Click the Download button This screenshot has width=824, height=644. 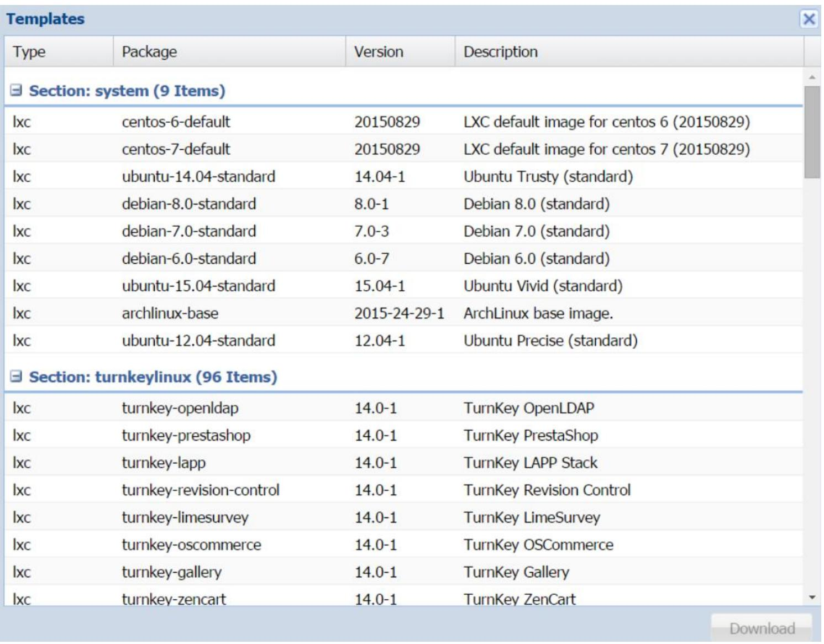(762, 628)
